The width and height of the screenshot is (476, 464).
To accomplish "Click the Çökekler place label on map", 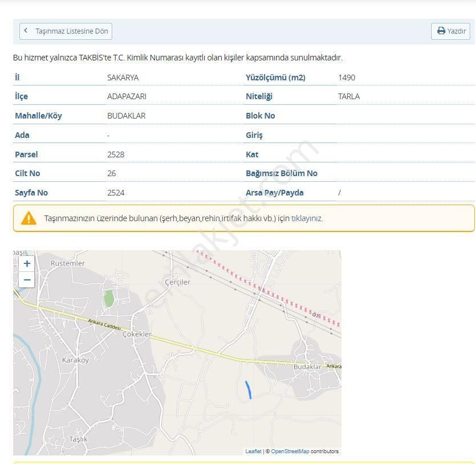I will (137, 334).
